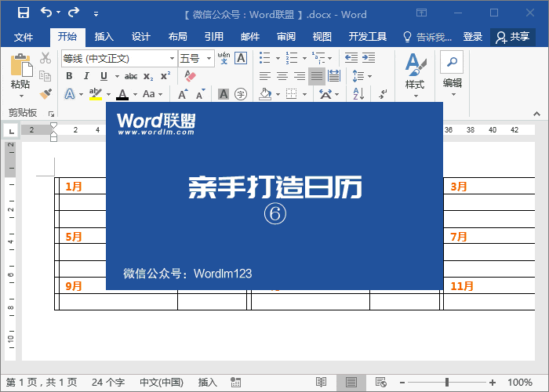This screenshot has height=392, width=549.
Task: Sort text using the A-Z icon
Action: pos(358,94)
